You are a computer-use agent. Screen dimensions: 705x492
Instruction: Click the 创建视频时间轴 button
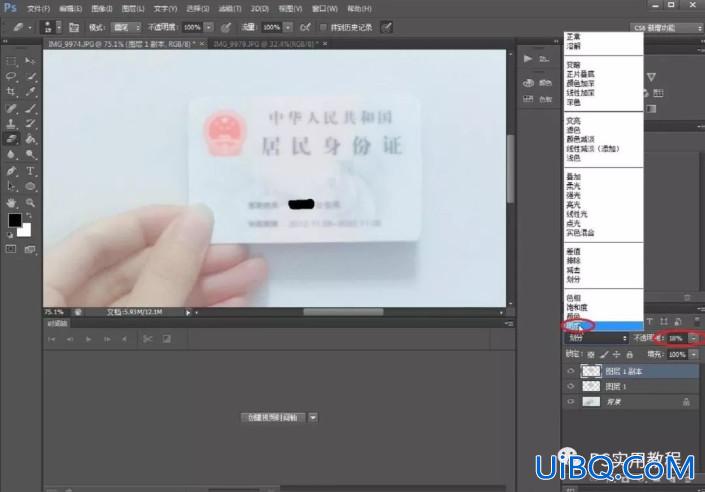(273, 417)
